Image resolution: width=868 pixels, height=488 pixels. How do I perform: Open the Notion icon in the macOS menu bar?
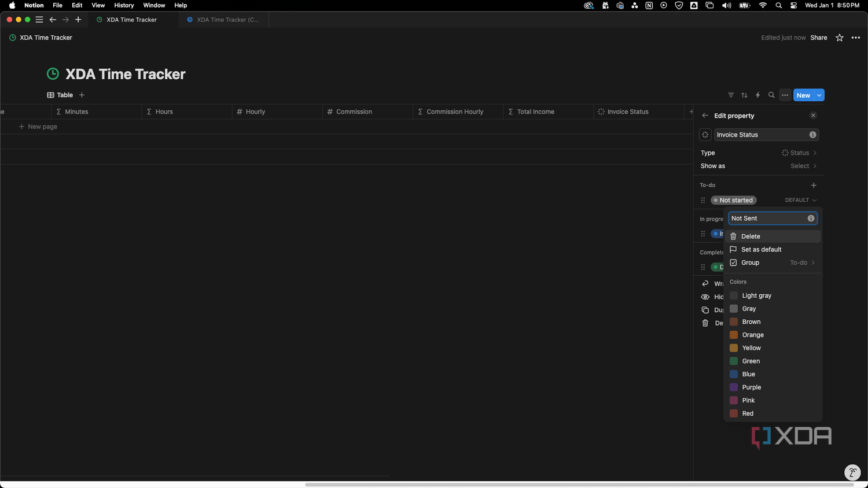(x=649, y=5)
